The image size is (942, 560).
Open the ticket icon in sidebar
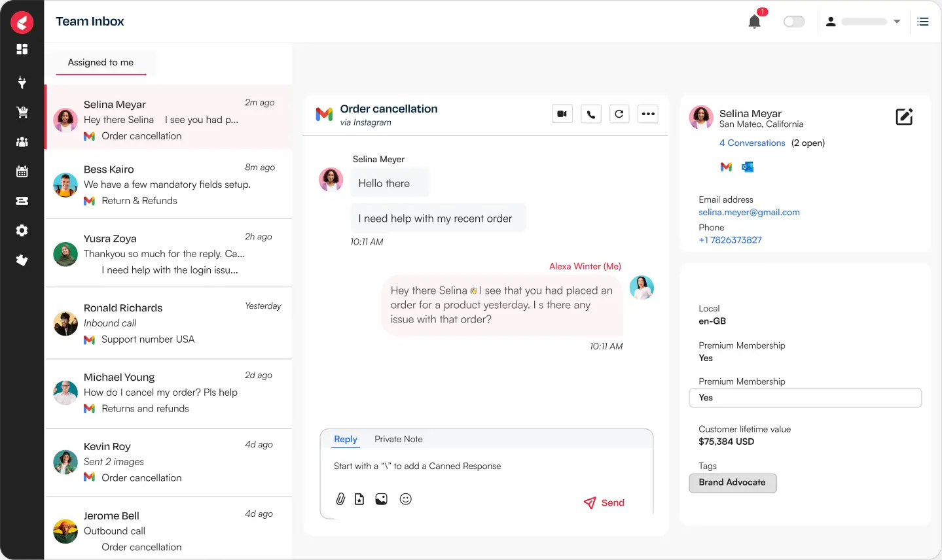coord(22,201)
